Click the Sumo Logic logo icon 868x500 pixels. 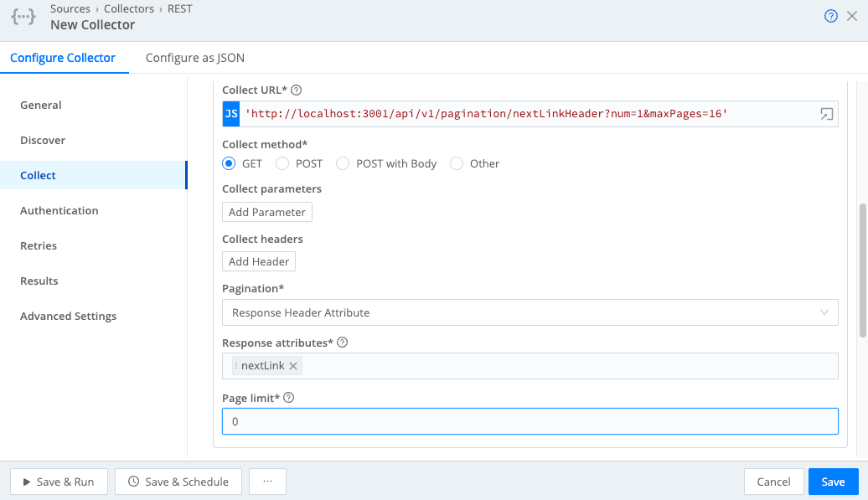23,17
